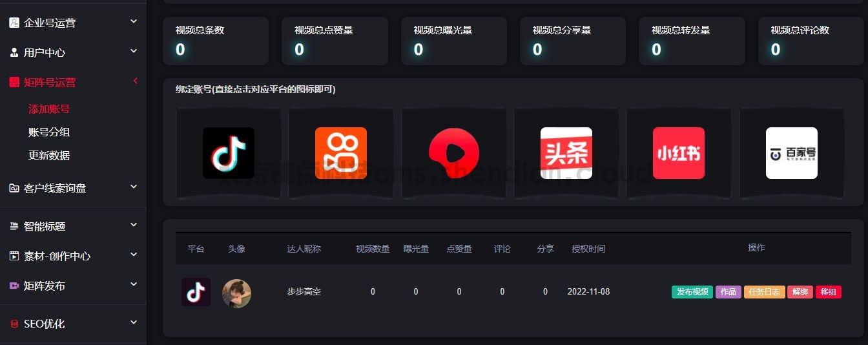The width and height of the screenshot is (868, 345).
Task: Click the 企业号运营 sidebar icon
Action: pyautogui.click(x=14, y=23)
